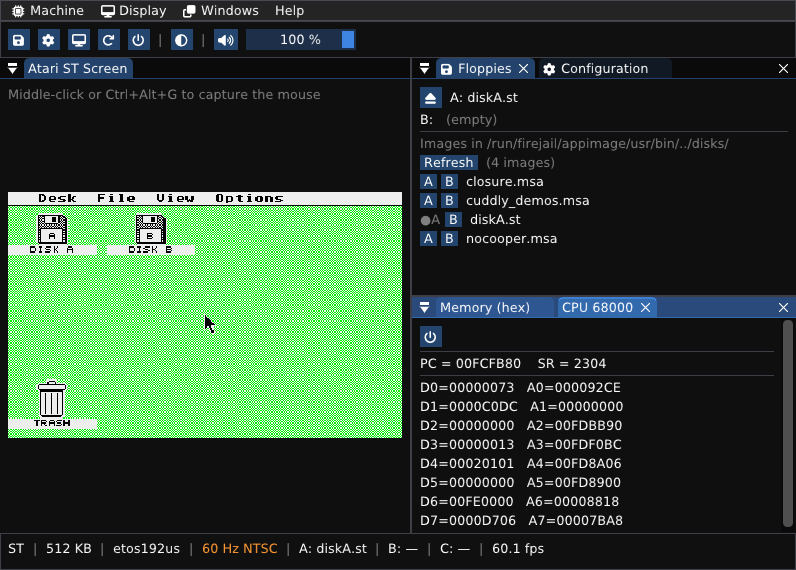Open the Windows menu
Image resolution: width=796 pixels, height=570 pixels.
(221, 11)
